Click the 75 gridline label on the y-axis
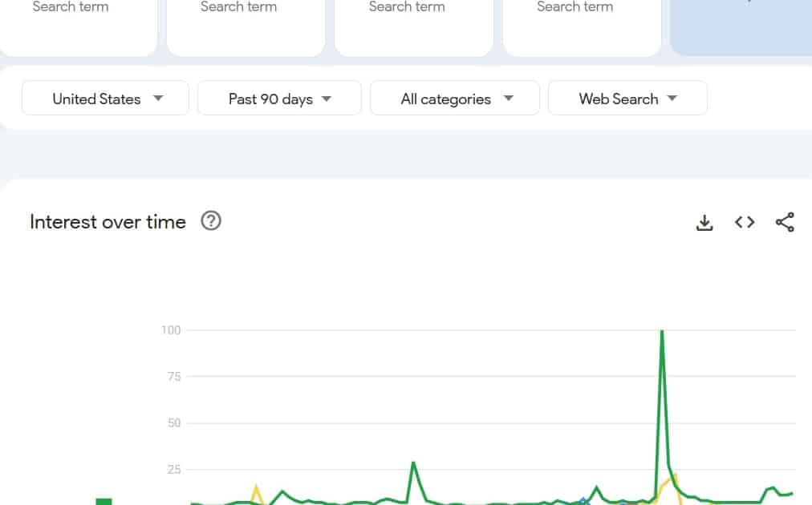 pyautogui.click(x=174, y=376)
